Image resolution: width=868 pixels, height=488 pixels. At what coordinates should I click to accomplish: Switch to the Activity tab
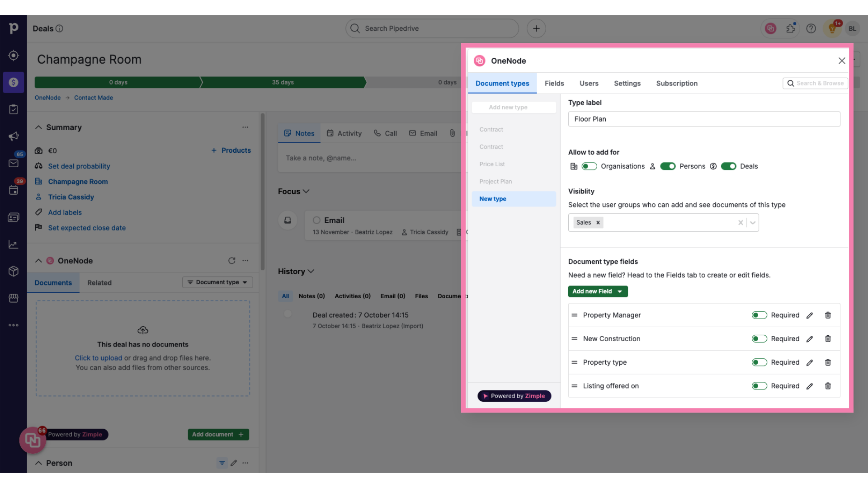[x=344, y=133]
